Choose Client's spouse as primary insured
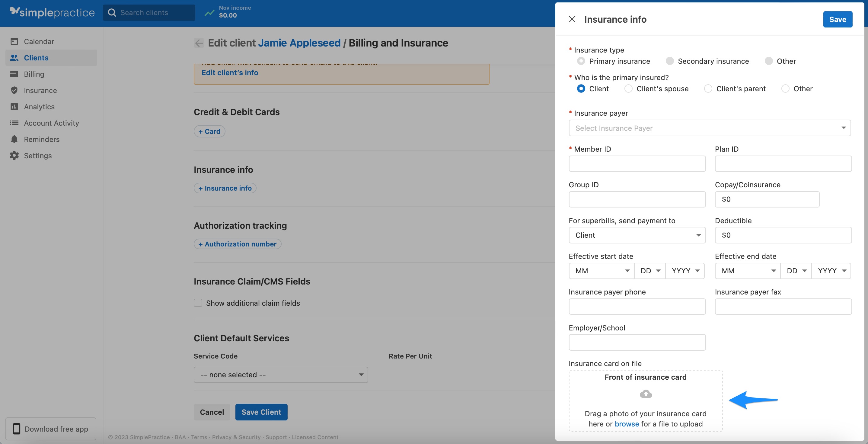Screen dimensions: 868x444 628,88
